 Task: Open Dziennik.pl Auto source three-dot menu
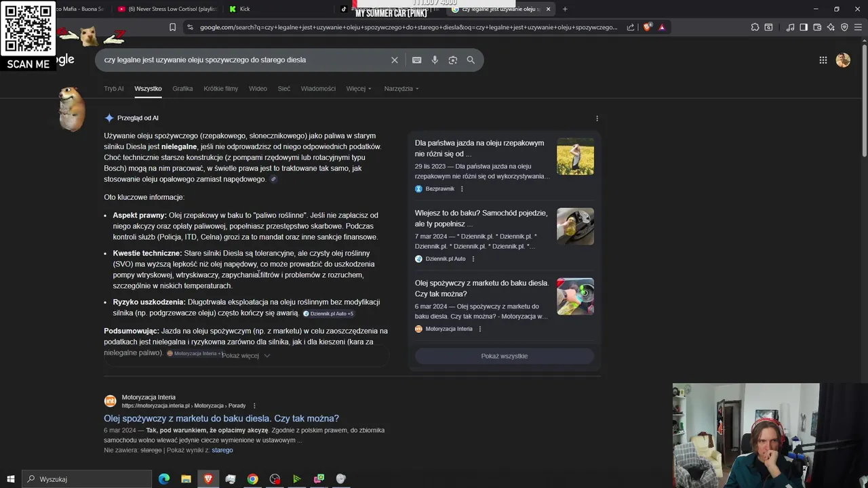click(473, 259)
